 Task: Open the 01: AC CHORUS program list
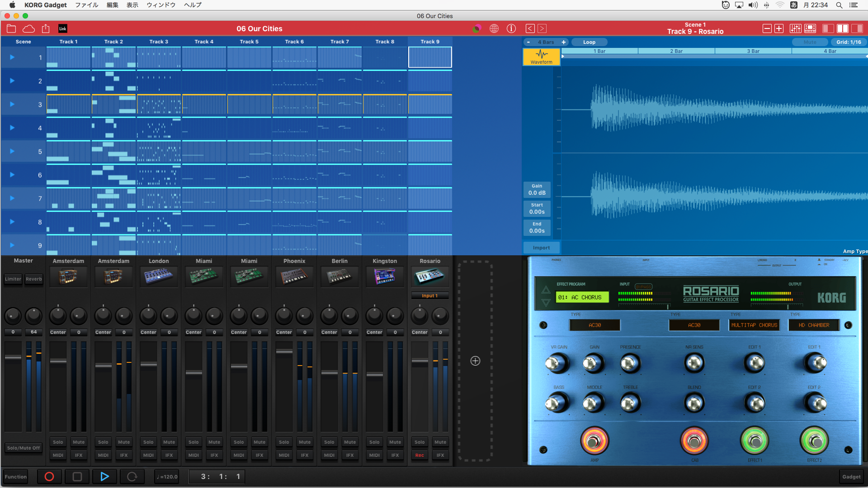[x=582, y=297]
